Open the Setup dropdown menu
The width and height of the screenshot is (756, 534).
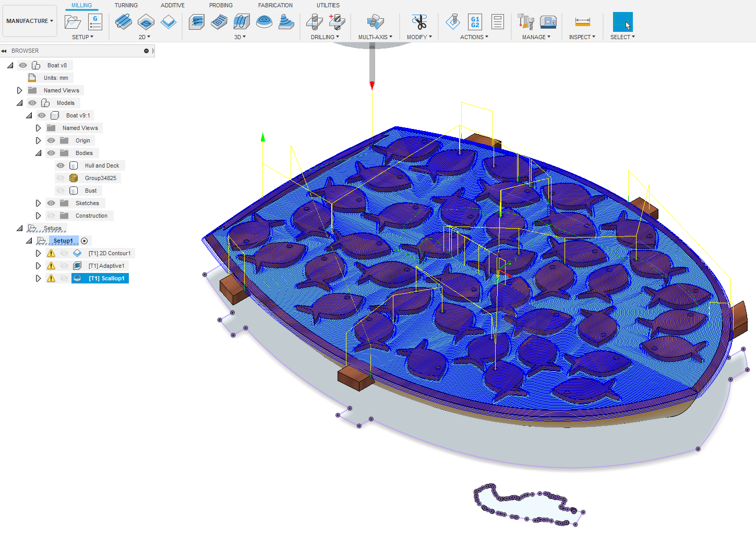coord(82,37)
